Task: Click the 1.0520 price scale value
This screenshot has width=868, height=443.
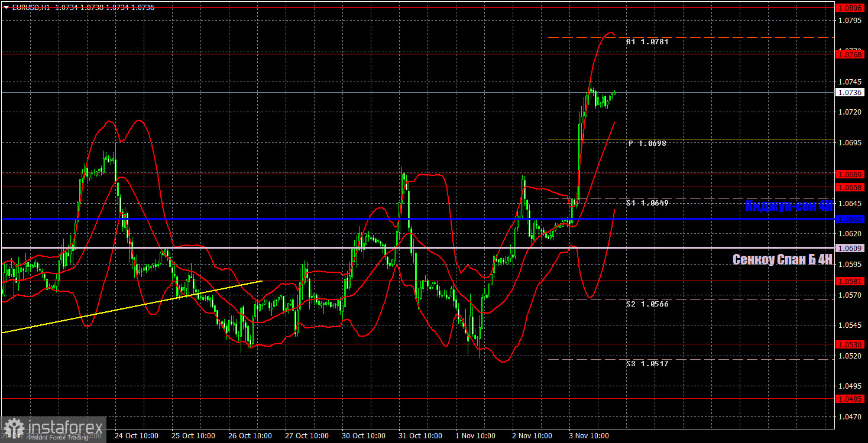Action: pos(850,356)
